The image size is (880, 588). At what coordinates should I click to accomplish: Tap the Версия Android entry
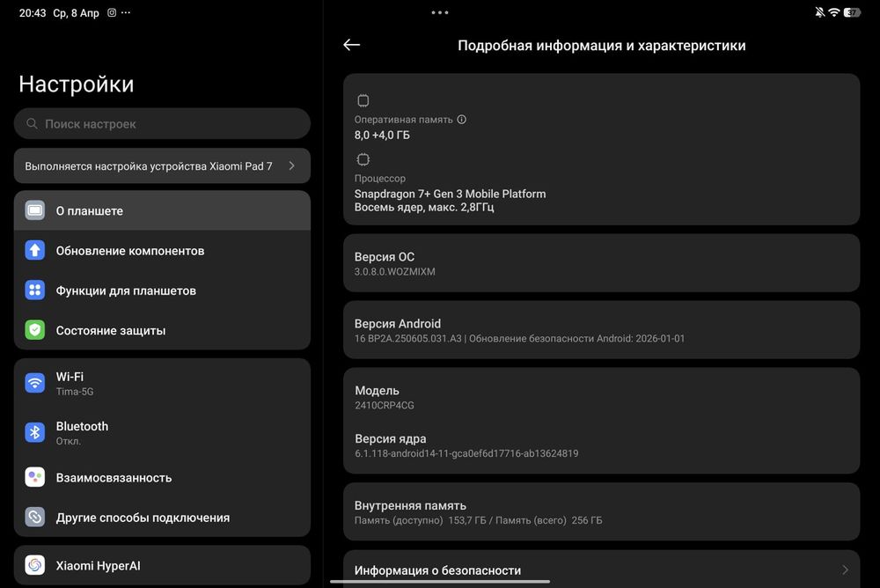click(x=601, y=330)
